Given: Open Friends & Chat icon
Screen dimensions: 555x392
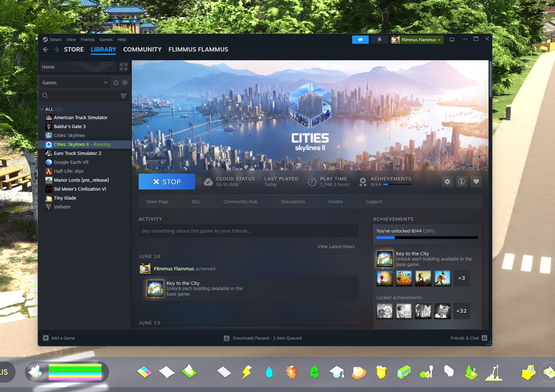Looking at the screenshot, I should (484, 338).
